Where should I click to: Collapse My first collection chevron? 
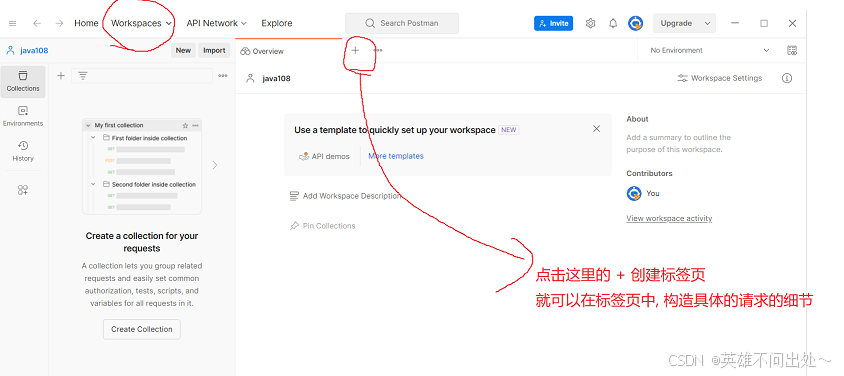(x=88, y=125)
